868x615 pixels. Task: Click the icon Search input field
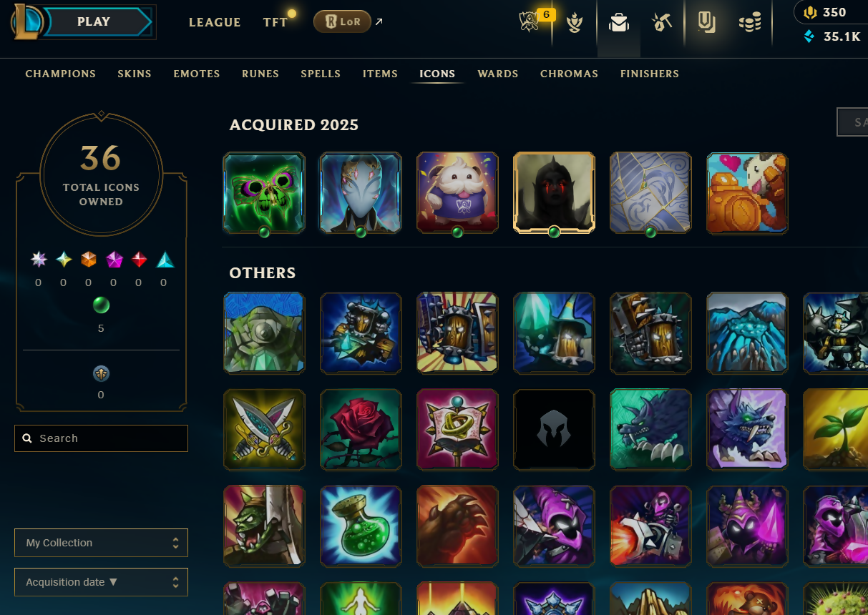coord(101,438)
